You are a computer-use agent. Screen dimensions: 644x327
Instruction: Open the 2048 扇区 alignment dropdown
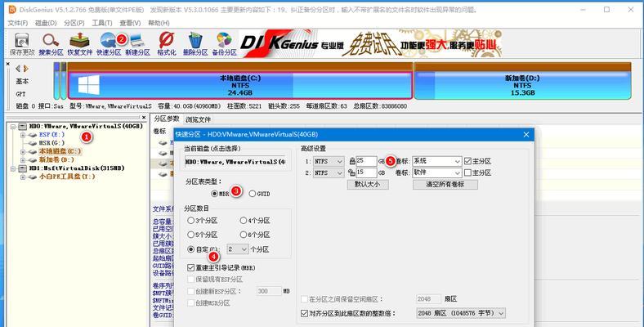pos(461,313)
